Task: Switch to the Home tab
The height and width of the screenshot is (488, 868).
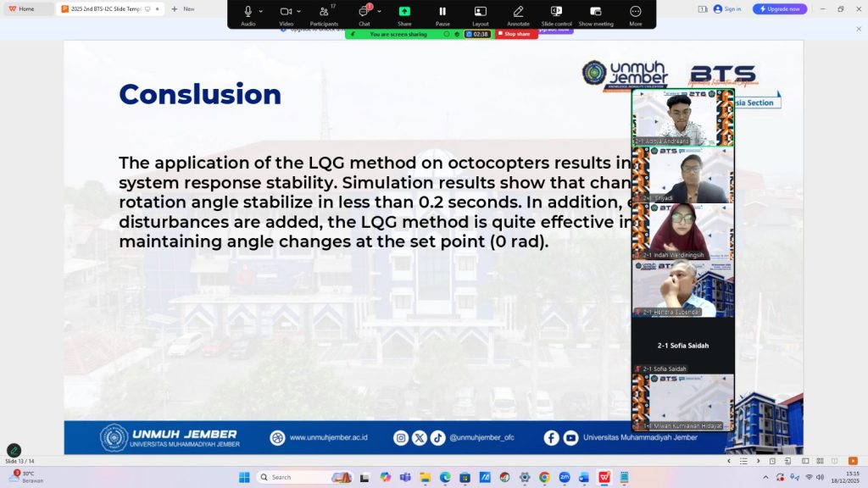Action: point(26,8)
